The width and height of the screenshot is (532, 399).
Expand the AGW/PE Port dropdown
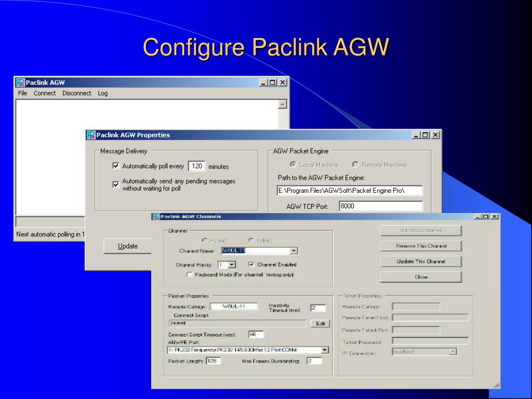point(325,350)
